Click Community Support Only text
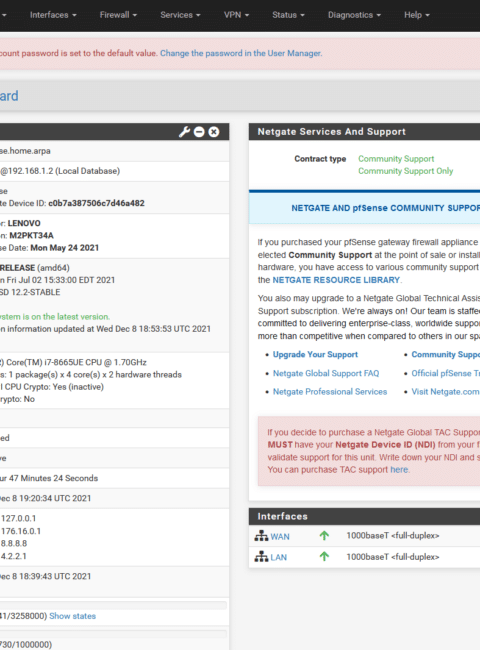 [405, 171]
